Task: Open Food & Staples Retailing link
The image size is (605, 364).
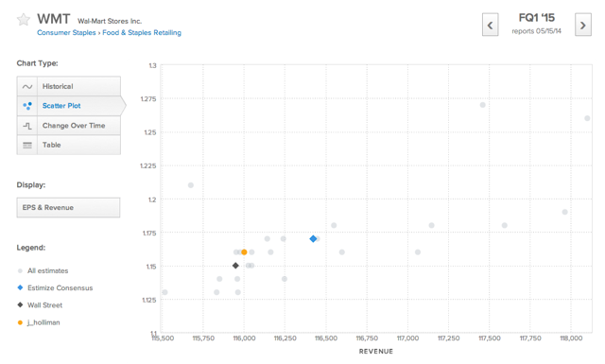Action: pos(142,33)
